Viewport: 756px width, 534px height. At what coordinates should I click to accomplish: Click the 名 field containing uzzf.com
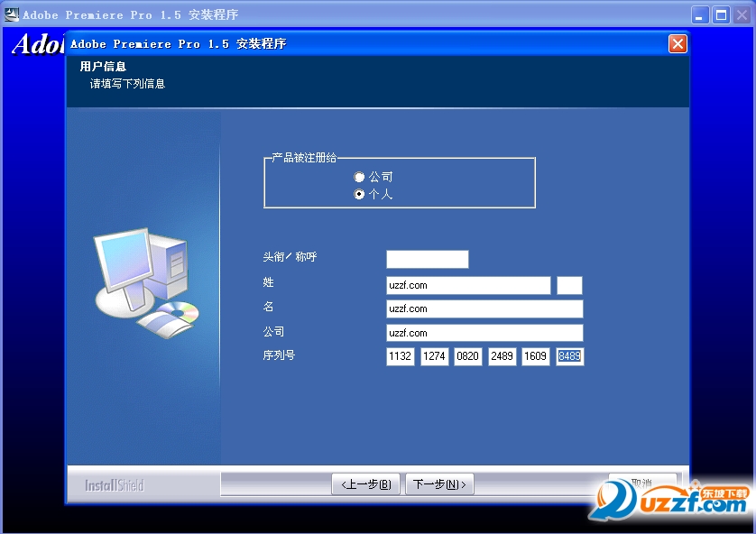(484, 308)
